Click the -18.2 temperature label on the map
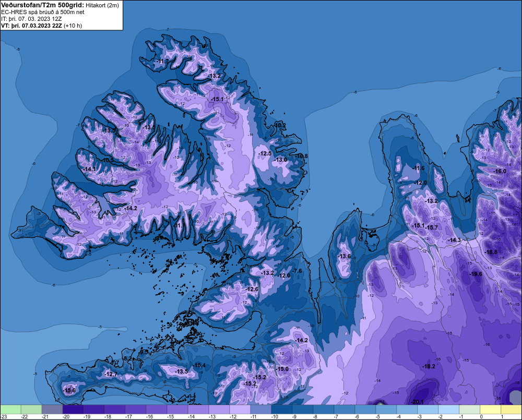 tap(429, 366)
